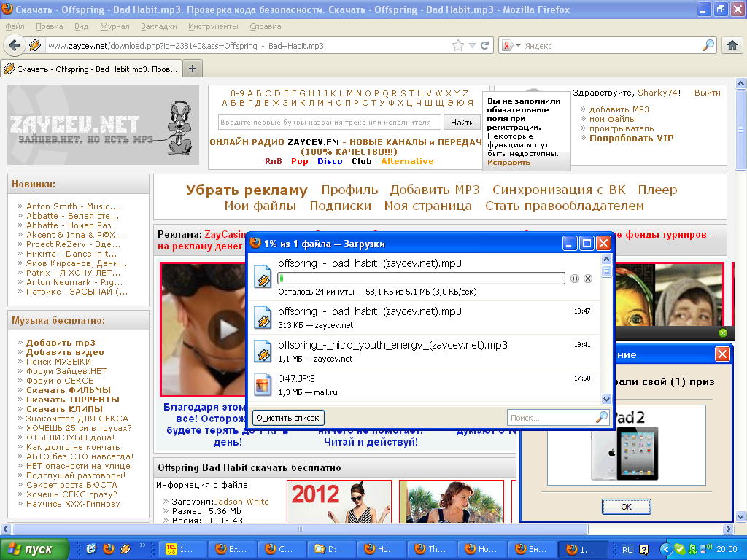Click the track name search field on the site
The height and width of the screenshot is (560, 747).
pyautogui.click(x=329, y=122)
